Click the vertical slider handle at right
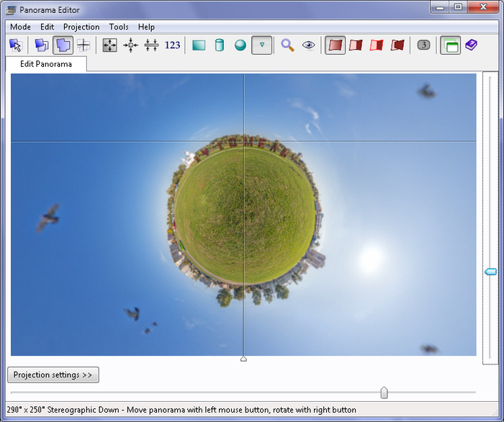504x422 pixels. [x=490, y=271]
